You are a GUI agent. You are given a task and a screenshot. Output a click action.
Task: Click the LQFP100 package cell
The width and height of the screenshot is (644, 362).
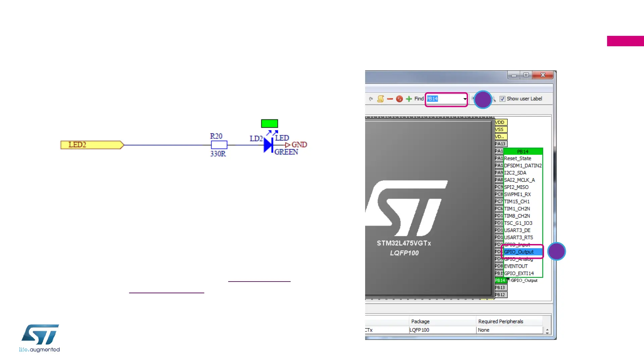click(x=442, y=330)
